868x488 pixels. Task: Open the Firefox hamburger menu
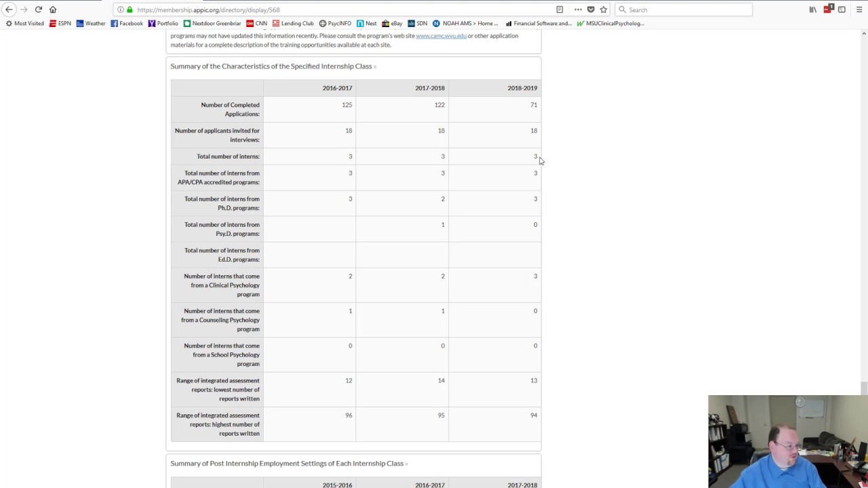click(x=859, y=9)
